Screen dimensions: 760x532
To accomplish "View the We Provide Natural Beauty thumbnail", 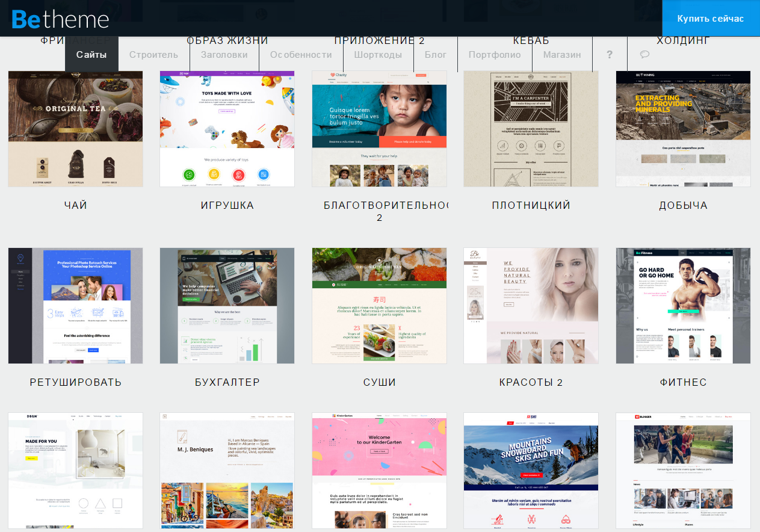I will [x=531, y=306].
